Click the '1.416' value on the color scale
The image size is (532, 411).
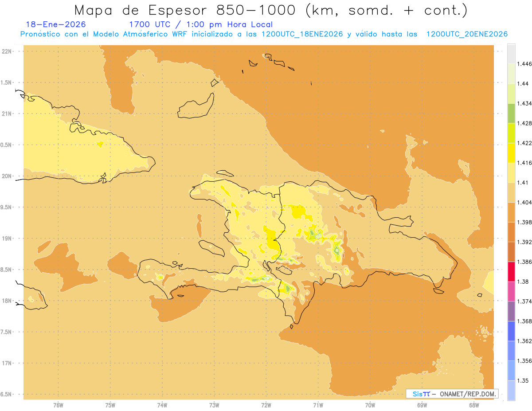pos(524,163)
